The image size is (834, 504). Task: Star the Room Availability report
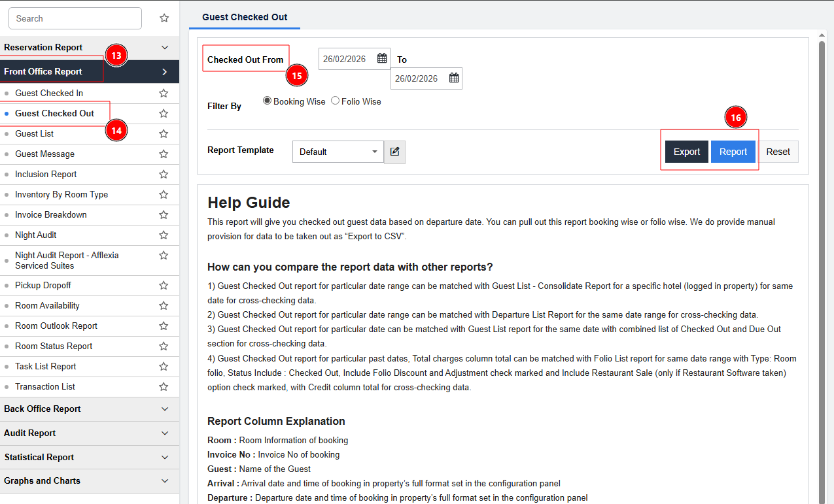click(164, 306)
